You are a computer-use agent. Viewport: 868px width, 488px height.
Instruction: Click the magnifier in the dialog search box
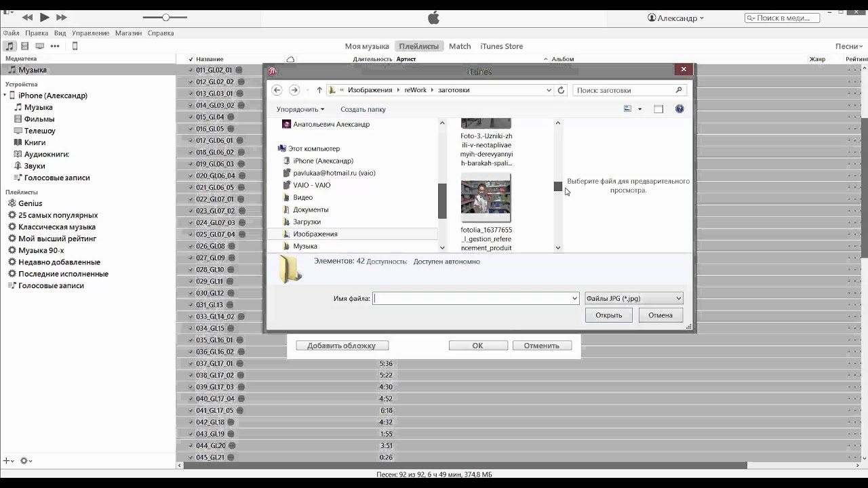[679, 90]
